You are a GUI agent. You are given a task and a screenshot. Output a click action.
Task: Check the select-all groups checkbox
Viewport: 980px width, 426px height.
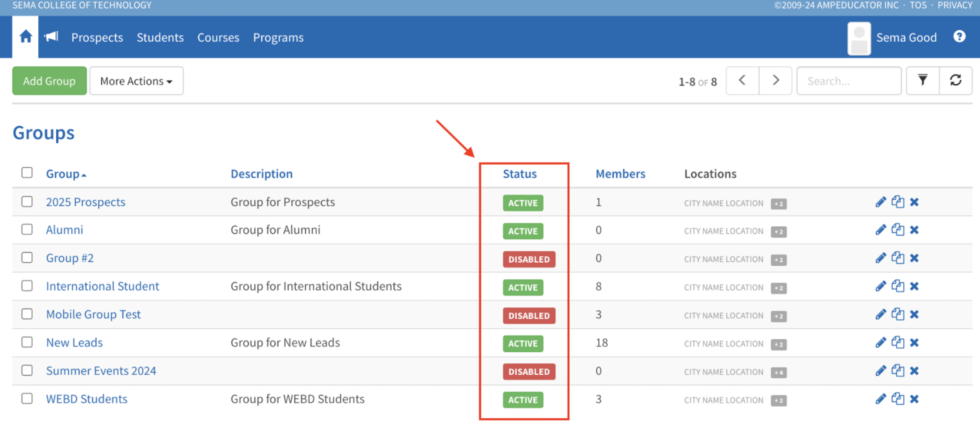click(27, 173)
